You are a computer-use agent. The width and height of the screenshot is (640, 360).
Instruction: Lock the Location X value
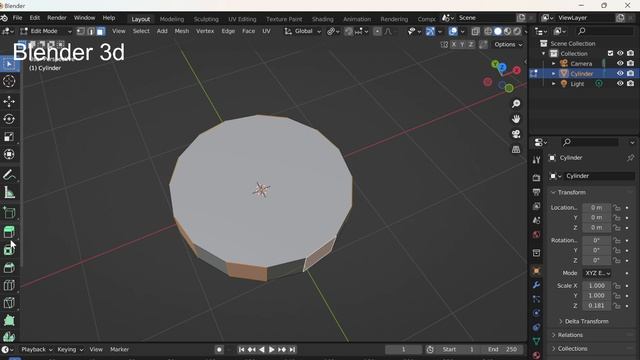tap(617, 208)
